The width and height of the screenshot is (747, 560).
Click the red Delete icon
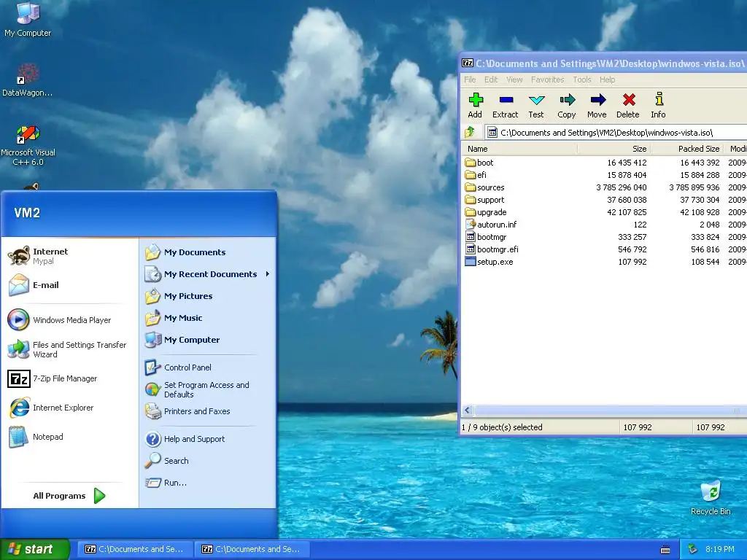[x=628, y=105]
